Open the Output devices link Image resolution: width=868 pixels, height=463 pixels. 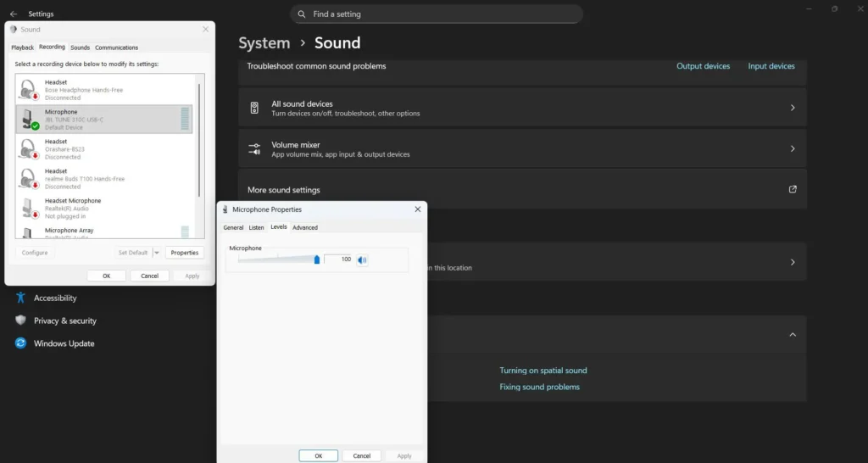703,66
